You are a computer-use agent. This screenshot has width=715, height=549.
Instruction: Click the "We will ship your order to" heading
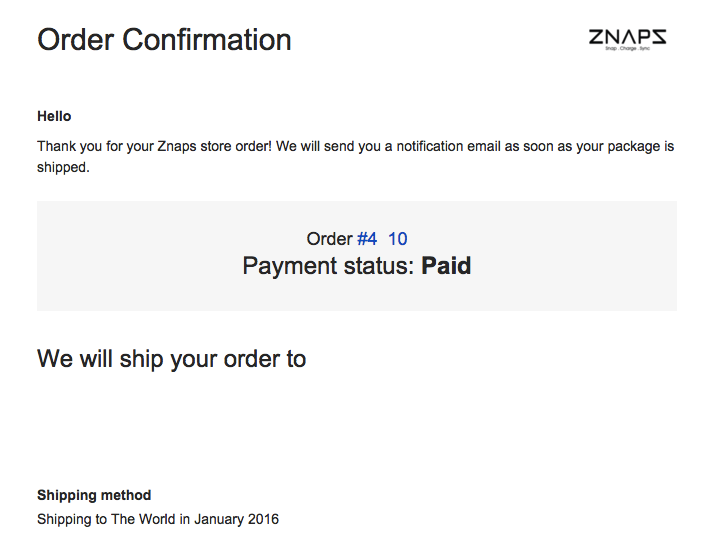171,358
